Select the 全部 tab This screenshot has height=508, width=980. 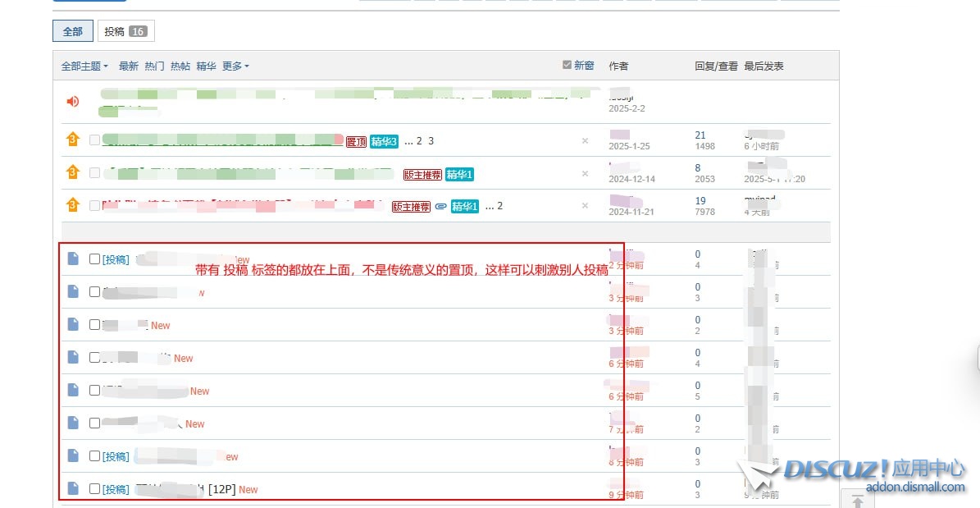tap(73, 31)
